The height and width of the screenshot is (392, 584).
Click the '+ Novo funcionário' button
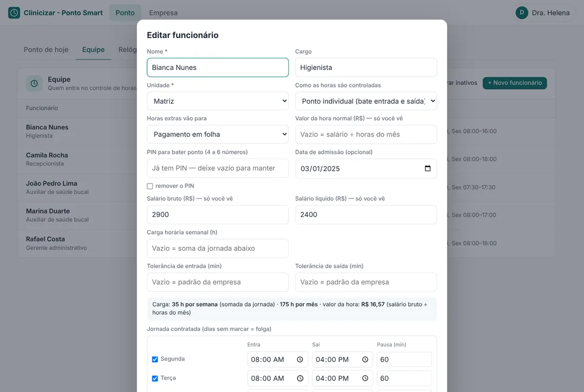click(x=515, y=83)
